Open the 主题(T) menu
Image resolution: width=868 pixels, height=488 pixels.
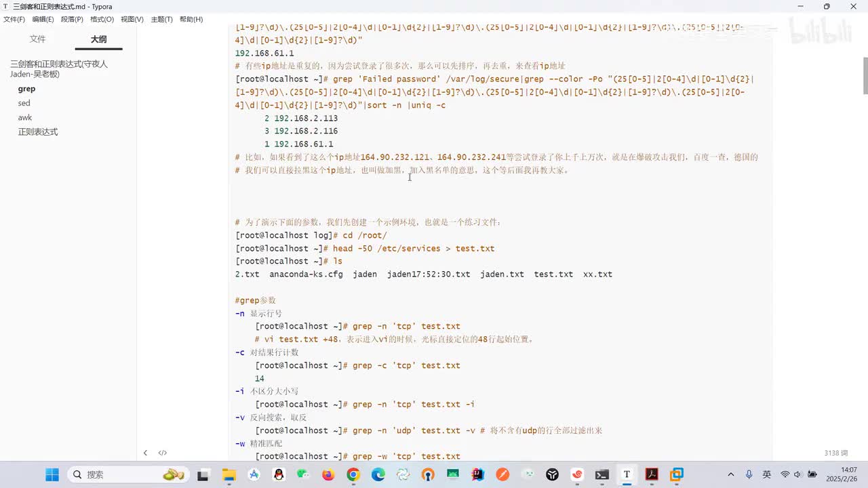[x=161, y=20]
